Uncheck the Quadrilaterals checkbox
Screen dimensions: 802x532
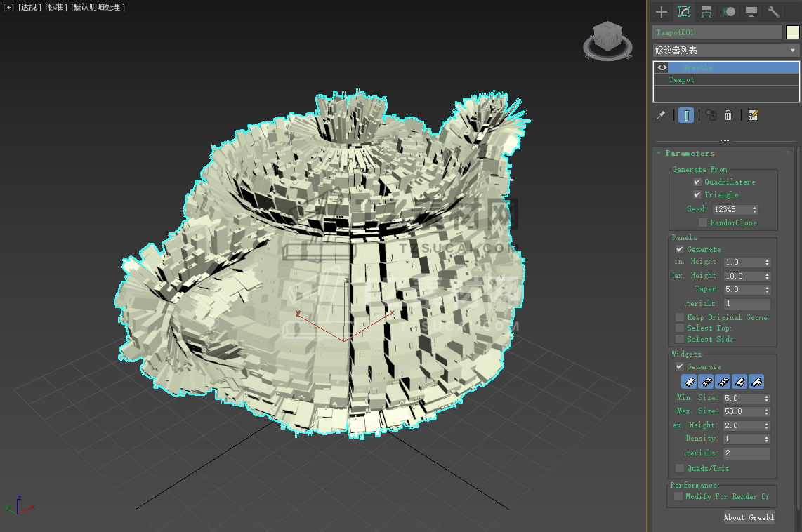point(697,182)
